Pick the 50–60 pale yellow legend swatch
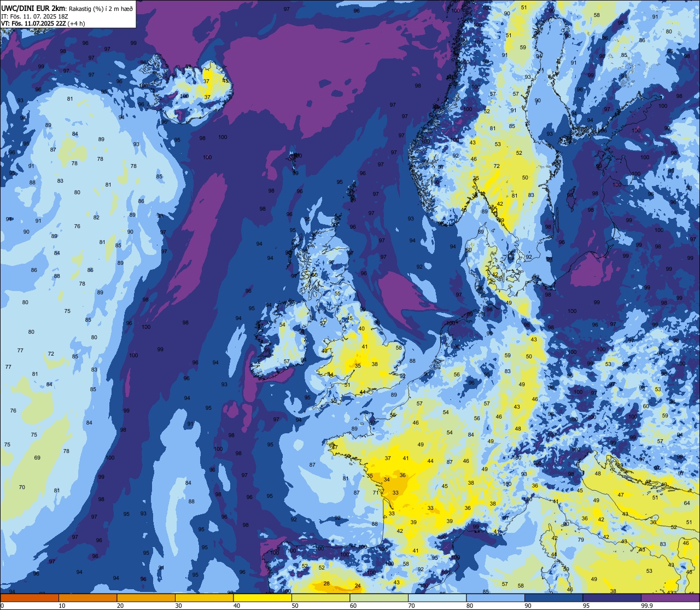This screenshot has width=700, height=610. pyautogui.click(x=320, y=597)
